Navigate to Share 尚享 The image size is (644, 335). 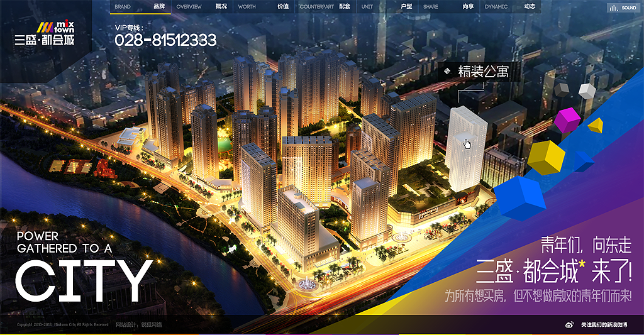[x=448, y=7]
